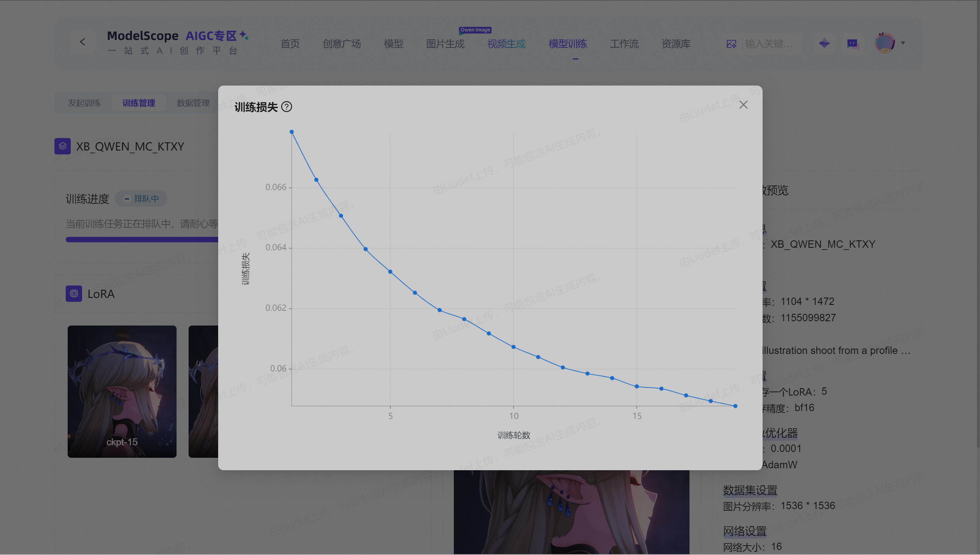The image size is (980, 555).
Task: Open the 工作流 navigation menu item
Action: point(624,44)
